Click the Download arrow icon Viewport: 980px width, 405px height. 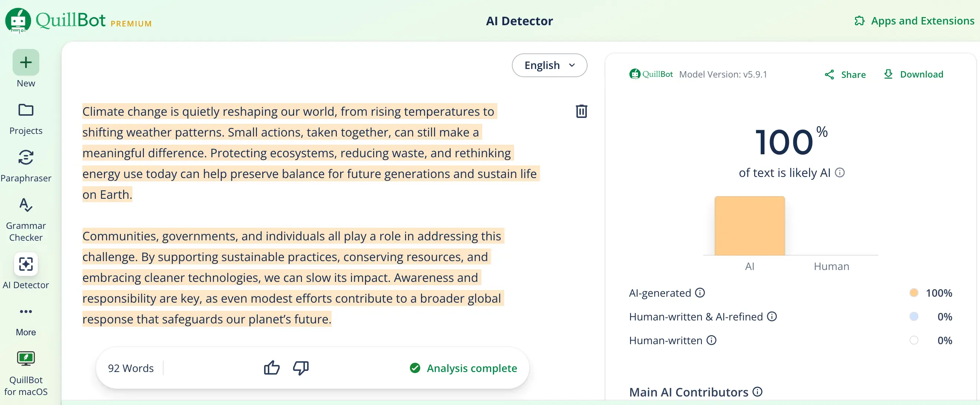pyautogui.click(x=888, y=74)
